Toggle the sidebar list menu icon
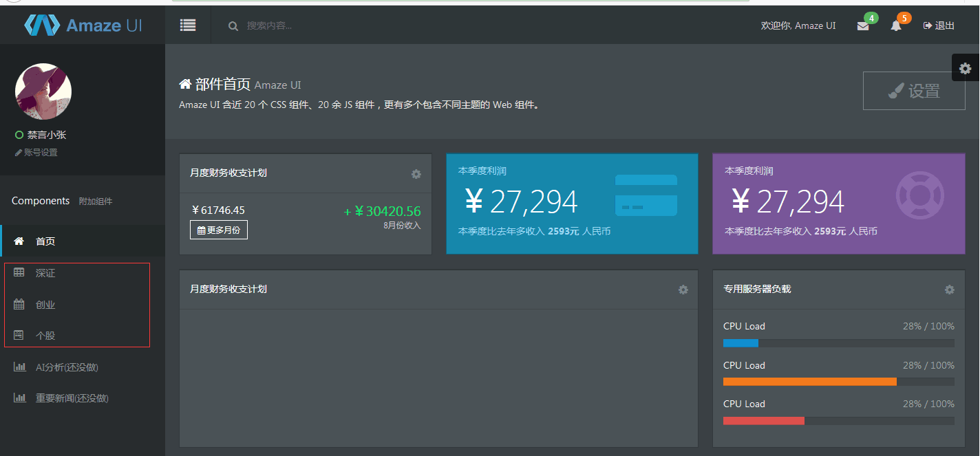980x456 pixels. click(x=188, y=25)
